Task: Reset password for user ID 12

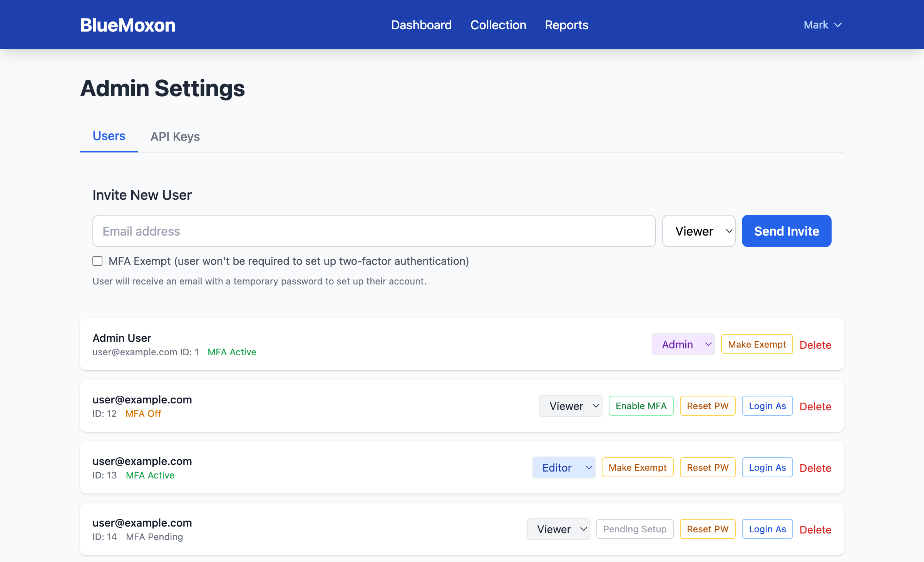Action: (707, 406)
